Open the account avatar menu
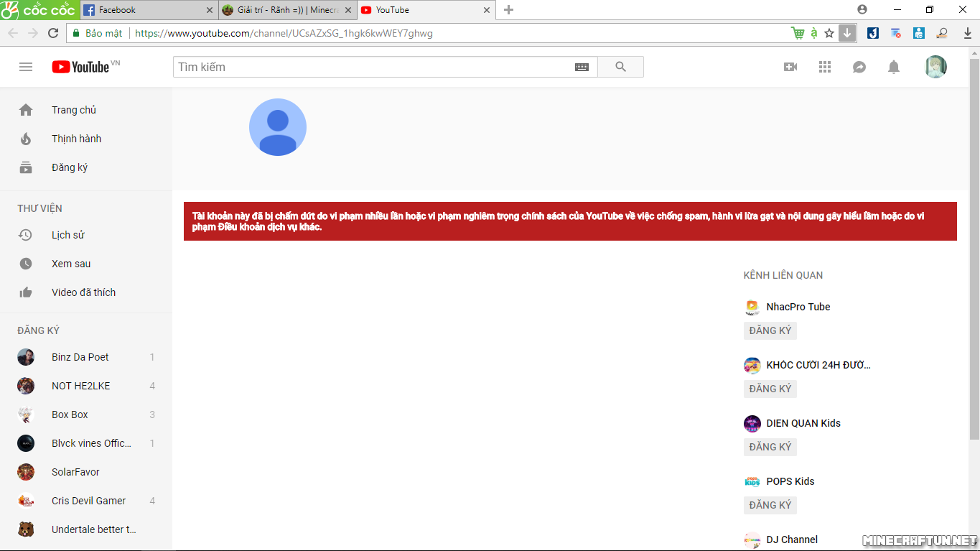Image resolution: width=980 pixels, height=551 pixels. pos(935,67)
